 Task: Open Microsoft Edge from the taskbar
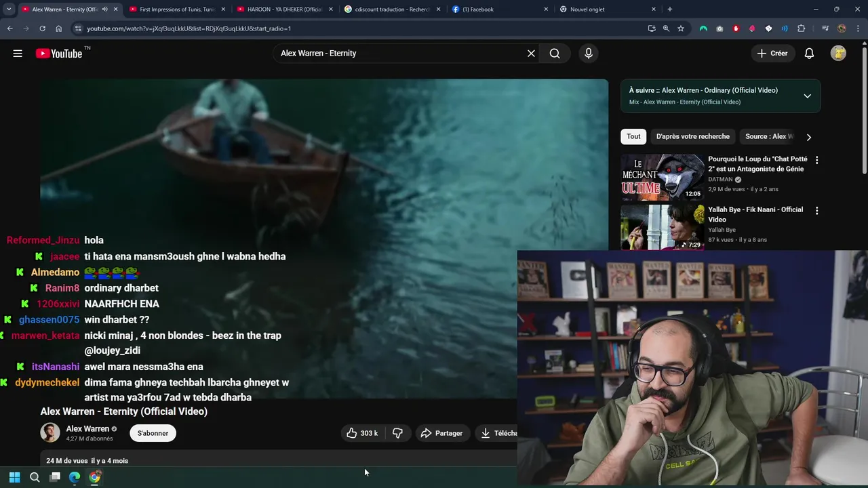pos(75,477)
